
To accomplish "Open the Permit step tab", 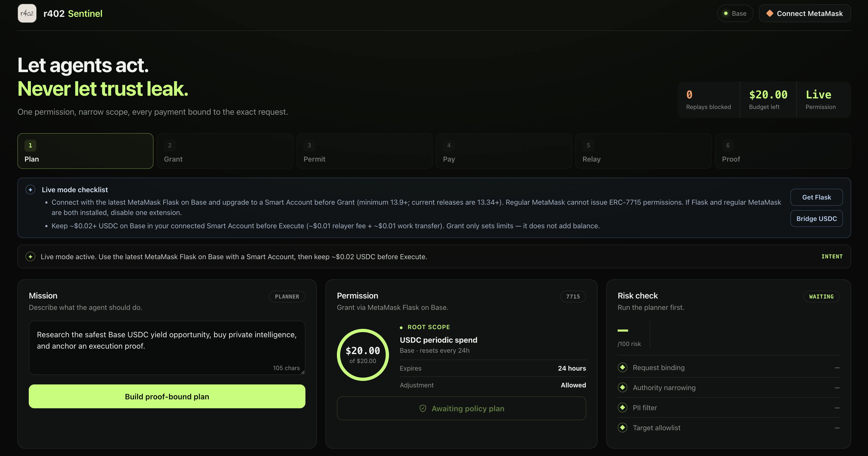I will (364, 151).
